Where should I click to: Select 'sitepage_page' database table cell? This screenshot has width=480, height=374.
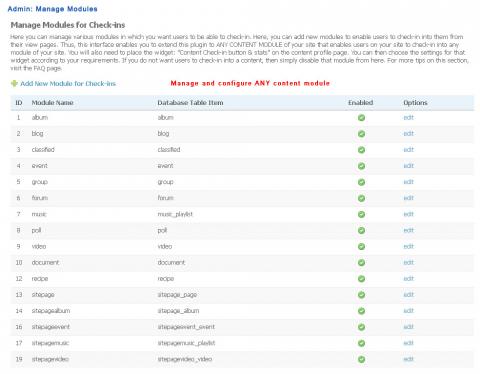[x=177, y=295]
